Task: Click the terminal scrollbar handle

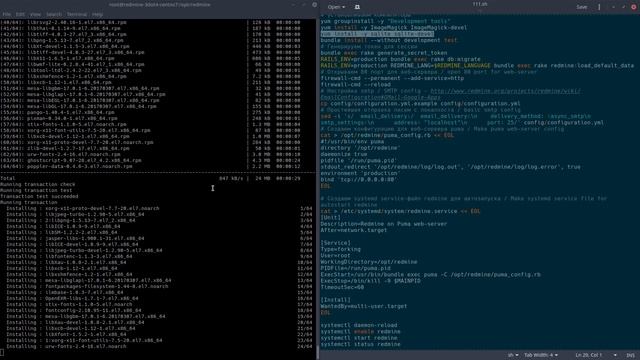Action: (x=317, y=352)
